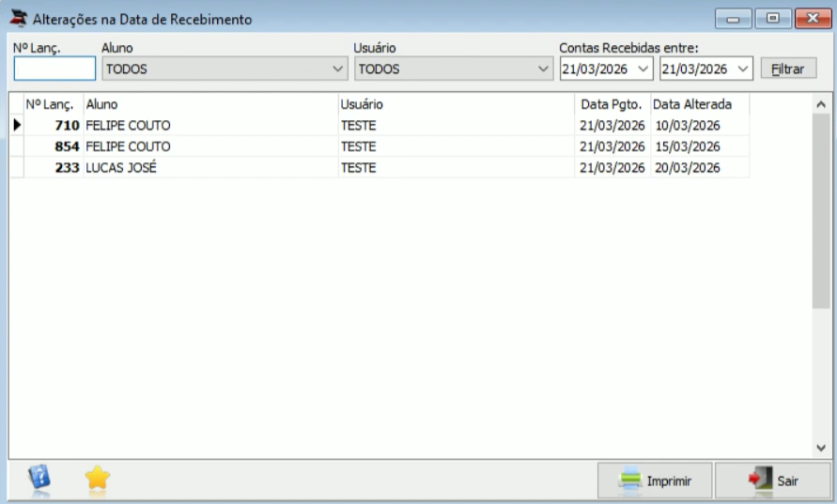Screen dimensions: 837x504
Task: Click scrollbar down arrow
Action: pyautogui.click(x=821, y=448)
